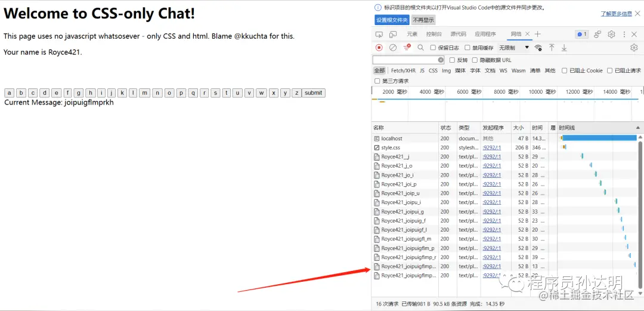Check the 已阻止请求 checkbox

click(609, 71)
